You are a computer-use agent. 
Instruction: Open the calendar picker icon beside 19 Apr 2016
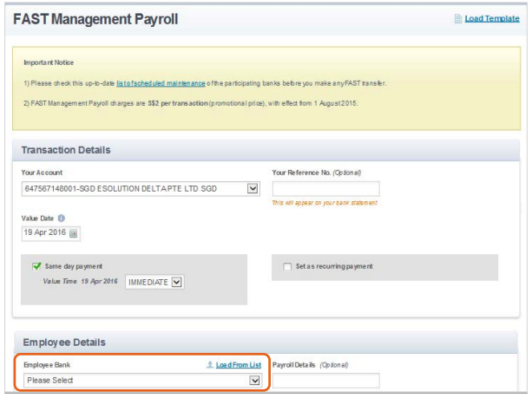73,233
